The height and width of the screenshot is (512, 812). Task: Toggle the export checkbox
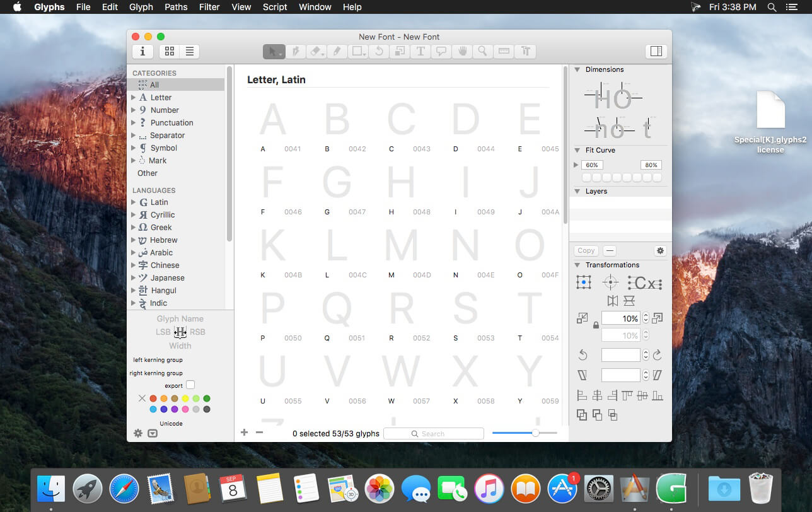190,385
